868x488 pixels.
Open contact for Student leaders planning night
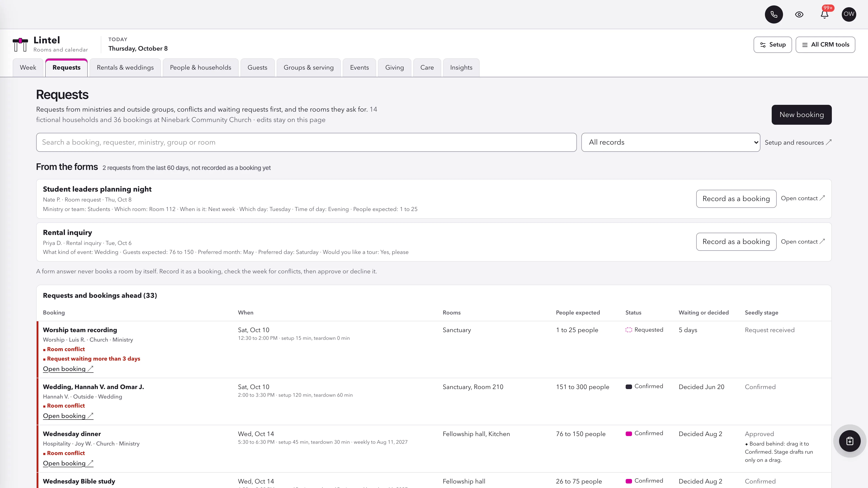[x=803, y=198]
